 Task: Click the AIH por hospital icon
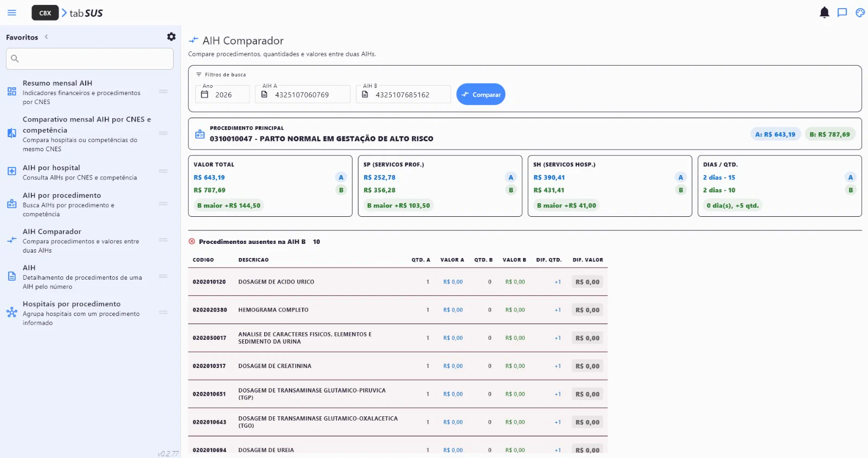pyautogui.click(x=12, y=171)
